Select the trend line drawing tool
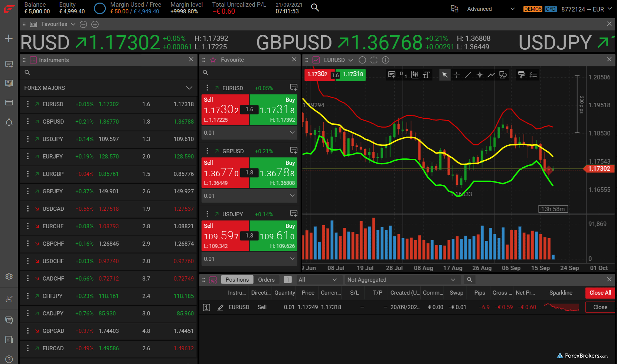617x364 pixels. pos(468,75)
